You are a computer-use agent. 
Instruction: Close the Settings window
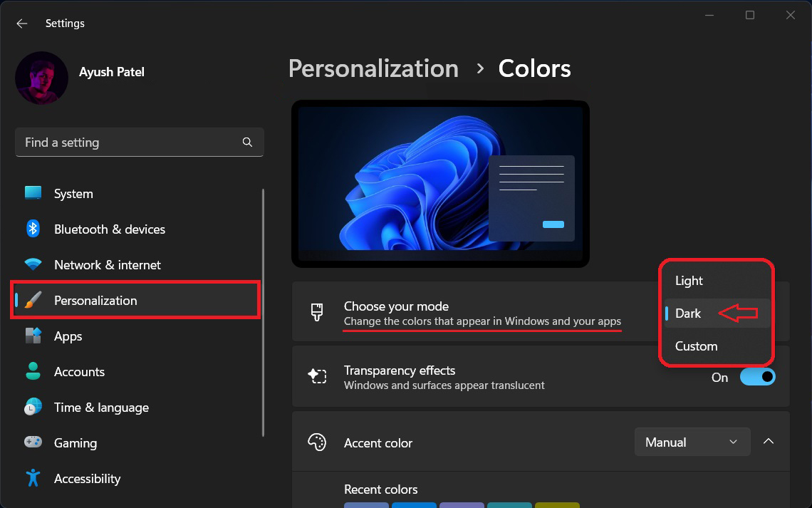pyautogui.click(x=790, y=15)
